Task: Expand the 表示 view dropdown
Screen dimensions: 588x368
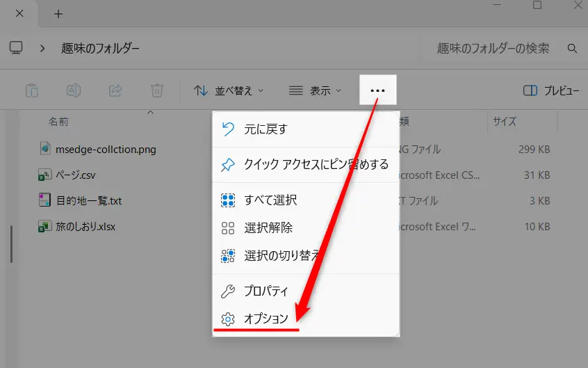Action: [x=315, y=90]
